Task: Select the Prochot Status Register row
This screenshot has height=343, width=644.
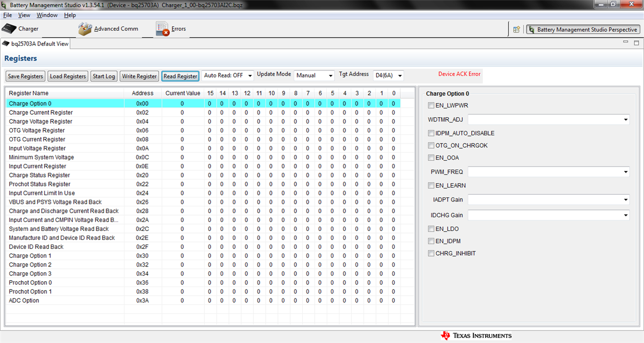Action: coord(203,184)
